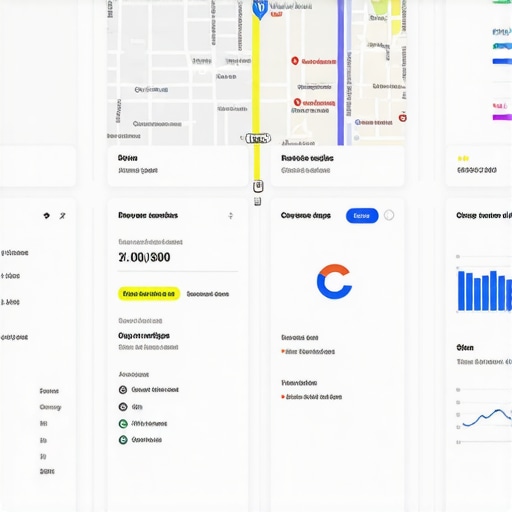Click the dark round icon in left panel header

click(x=47, y=216)
